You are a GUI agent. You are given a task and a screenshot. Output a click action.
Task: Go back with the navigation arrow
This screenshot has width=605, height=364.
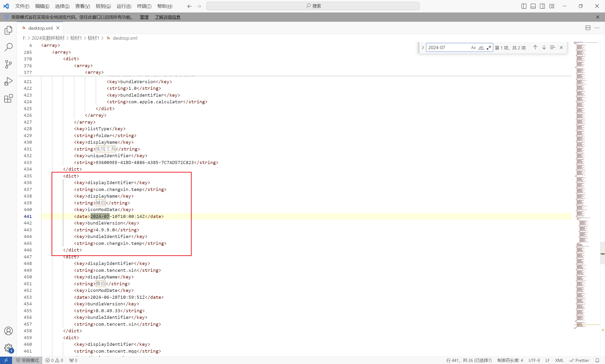[x=189, y=6]
